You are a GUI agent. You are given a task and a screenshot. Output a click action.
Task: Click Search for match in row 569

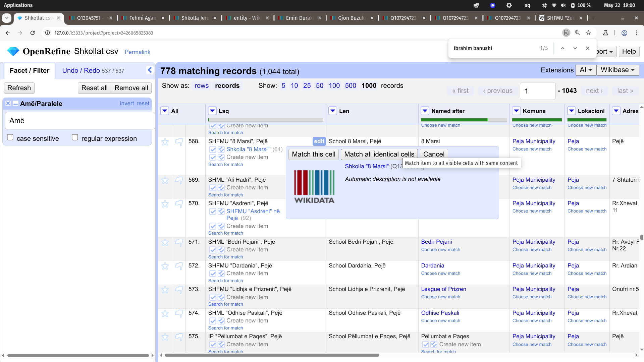pos(225,195)
